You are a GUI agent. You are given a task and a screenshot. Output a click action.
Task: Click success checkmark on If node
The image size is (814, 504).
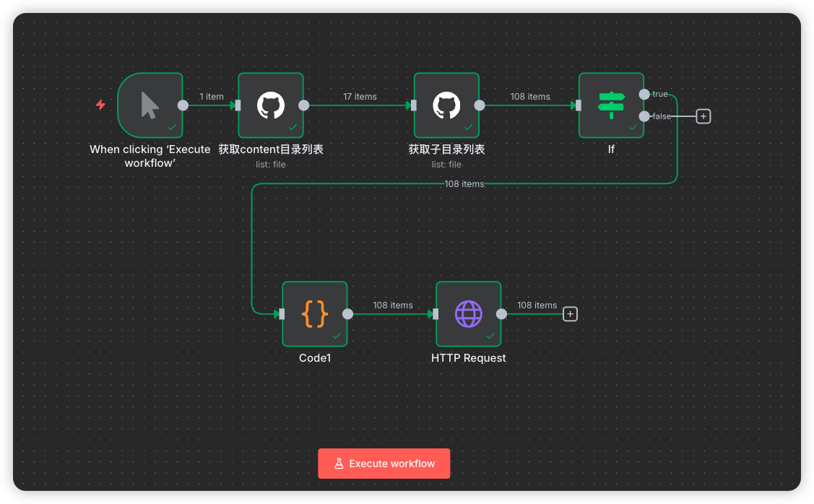pyautogui.click(x=633, y=127)
